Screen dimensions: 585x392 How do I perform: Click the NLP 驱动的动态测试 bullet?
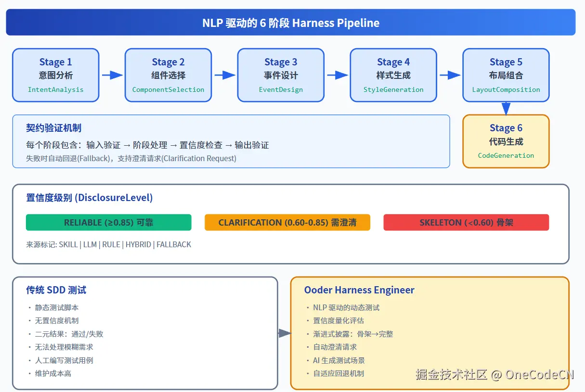point(342,307)
